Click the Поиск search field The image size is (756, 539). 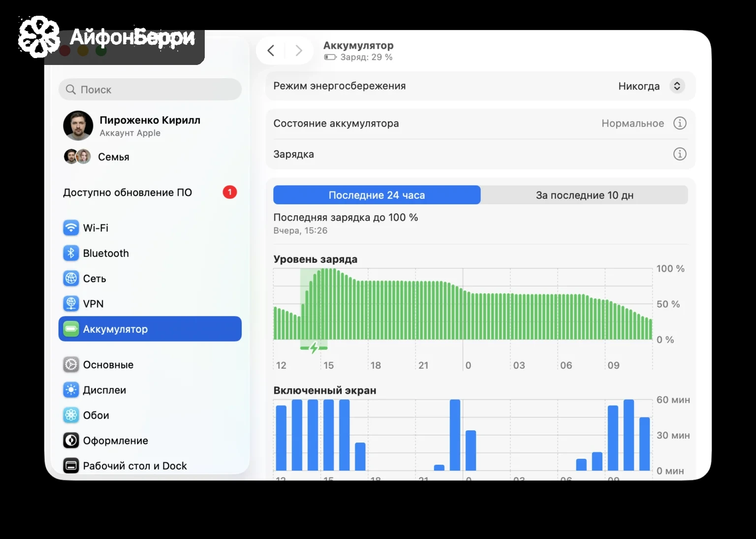(x=150, y=90)
